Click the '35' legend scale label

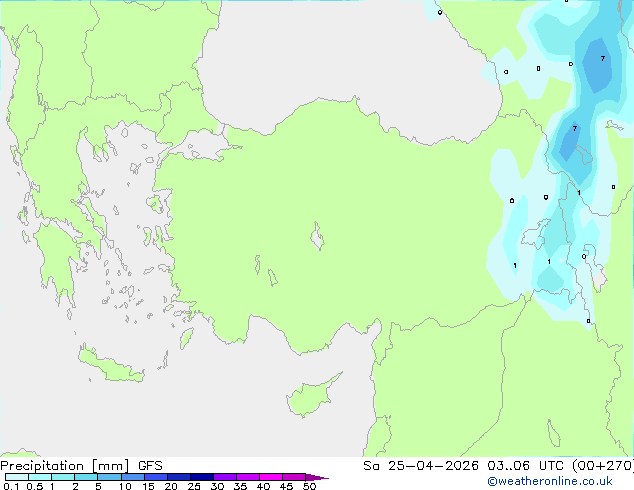[240, 486]
